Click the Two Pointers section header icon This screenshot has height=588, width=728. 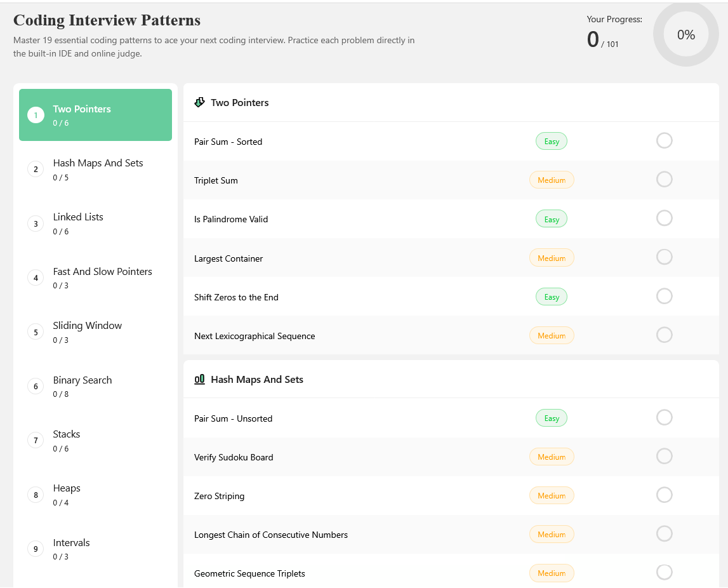199,102
